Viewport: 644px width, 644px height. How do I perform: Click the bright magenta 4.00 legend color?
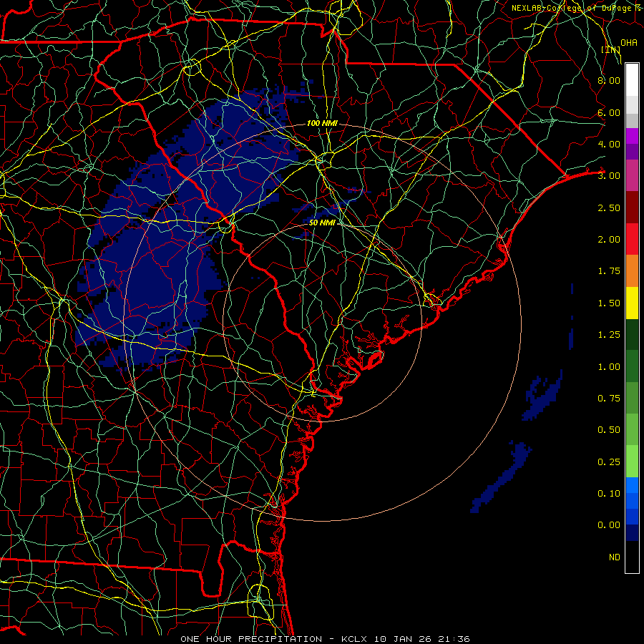[x=632, y=136]
